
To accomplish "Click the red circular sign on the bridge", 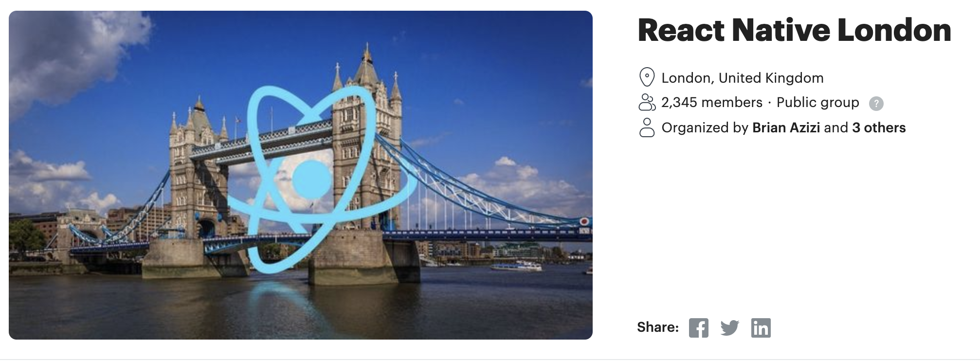I will pos(584,221).
